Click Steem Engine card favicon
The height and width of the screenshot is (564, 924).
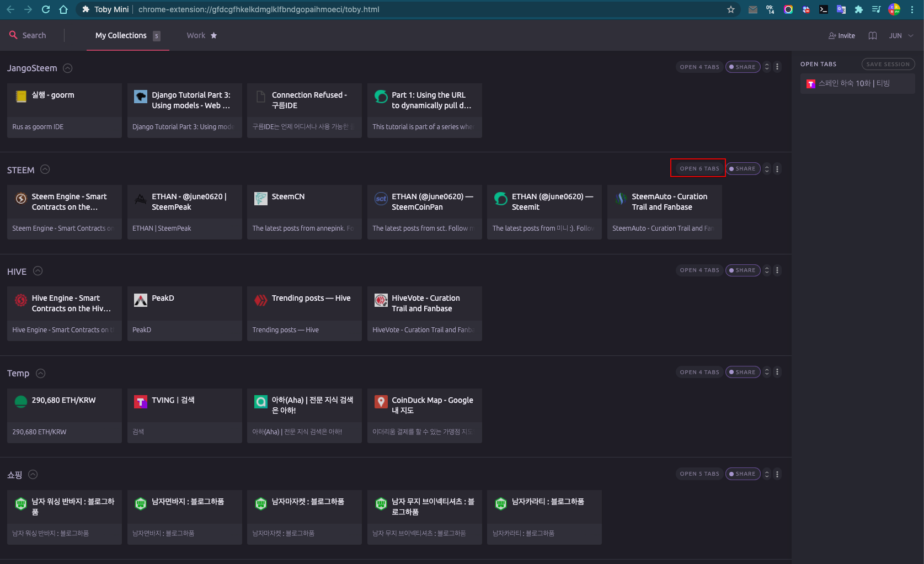[21, 199]
